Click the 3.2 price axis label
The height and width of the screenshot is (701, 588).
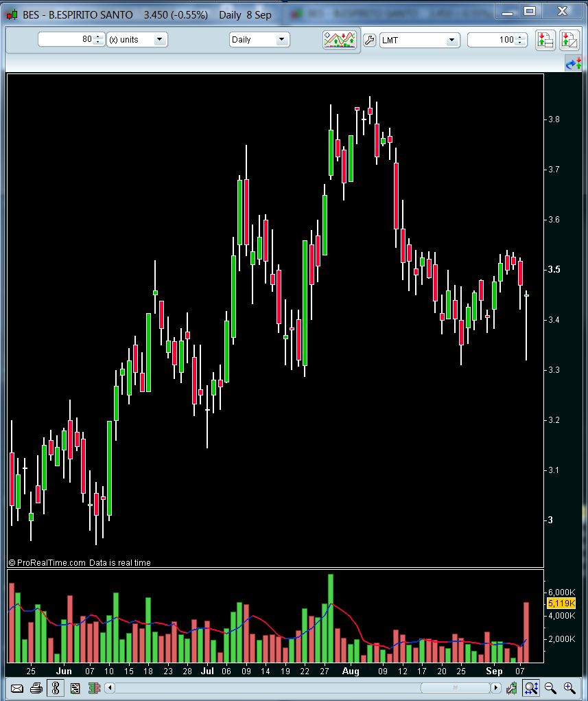(x=554, y=420)
